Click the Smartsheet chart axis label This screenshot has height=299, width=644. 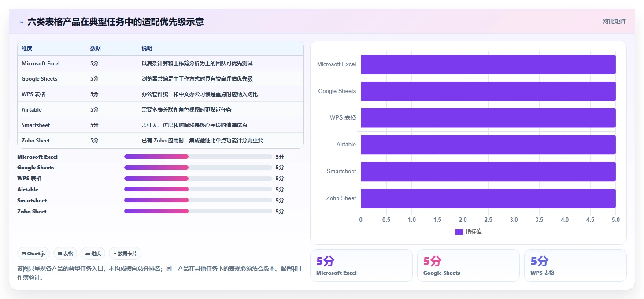point(341,172)
